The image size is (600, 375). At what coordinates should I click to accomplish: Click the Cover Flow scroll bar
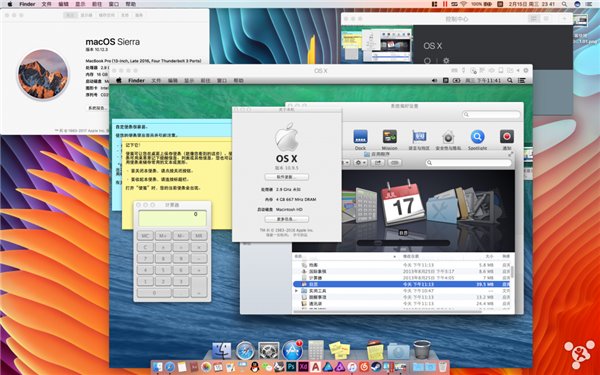(403, 243)
